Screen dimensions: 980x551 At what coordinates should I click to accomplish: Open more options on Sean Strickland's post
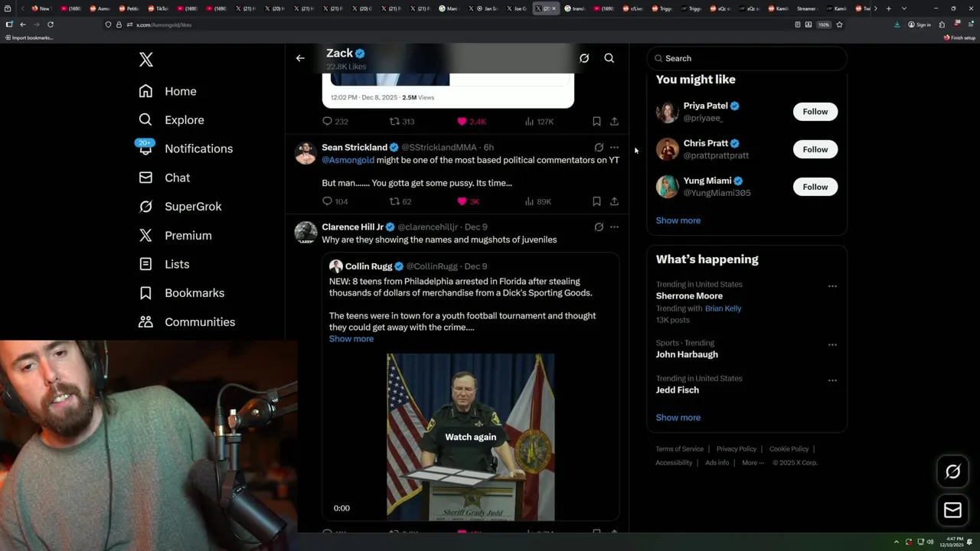point(614,147)
